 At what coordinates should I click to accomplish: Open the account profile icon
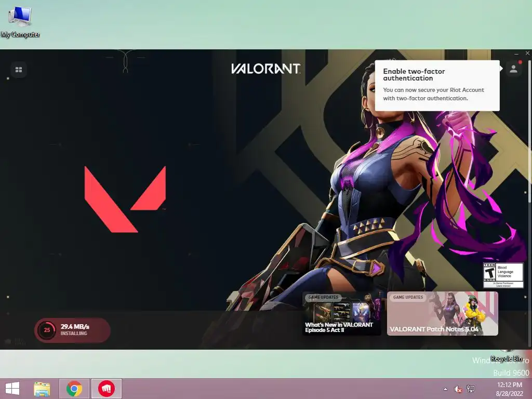513,69
